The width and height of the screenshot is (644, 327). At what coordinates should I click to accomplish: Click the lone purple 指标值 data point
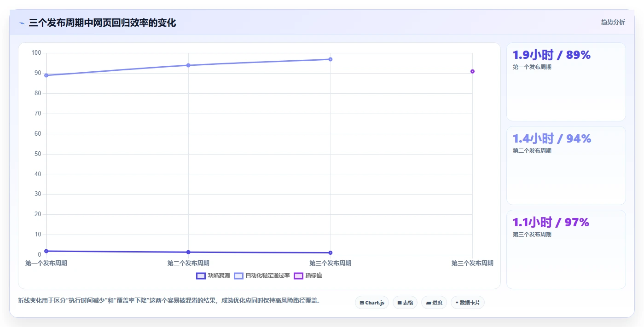click(472, 71)
